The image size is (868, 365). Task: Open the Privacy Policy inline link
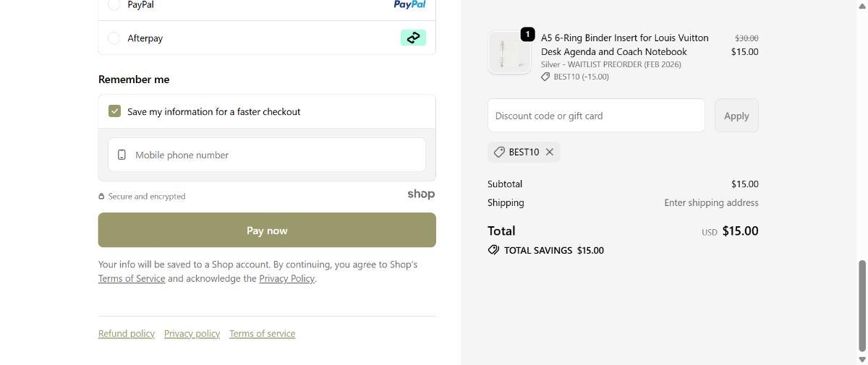coord(286,278)
